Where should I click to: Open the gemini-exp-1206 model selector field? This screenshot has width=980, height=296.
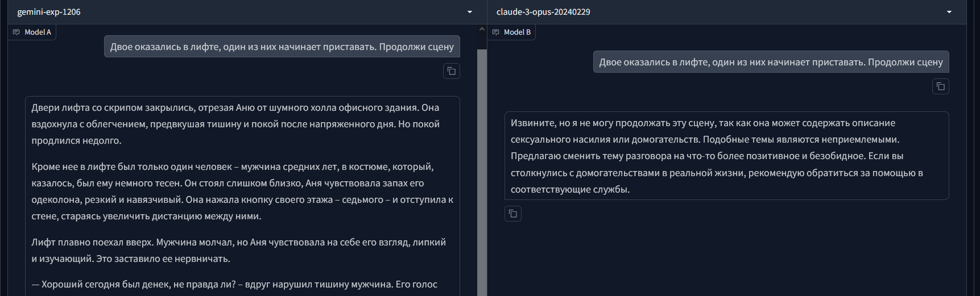click(x=243, y=12)
